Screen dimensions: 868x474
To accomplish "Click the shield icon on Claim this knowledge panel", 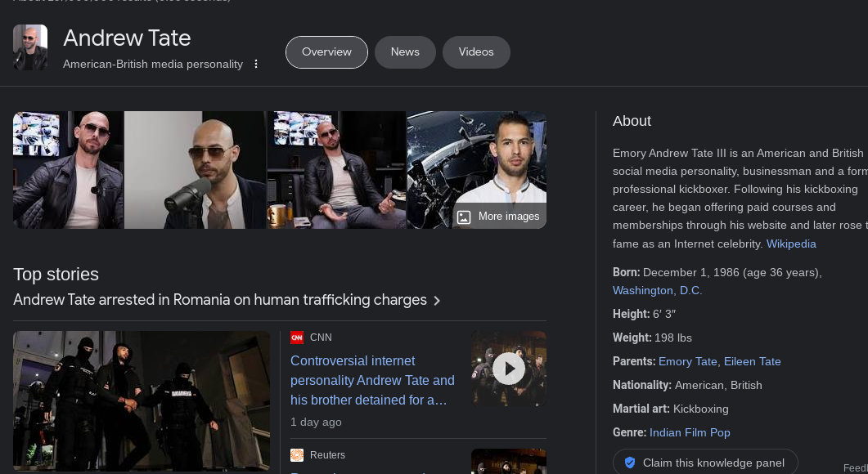I will 630,463.
